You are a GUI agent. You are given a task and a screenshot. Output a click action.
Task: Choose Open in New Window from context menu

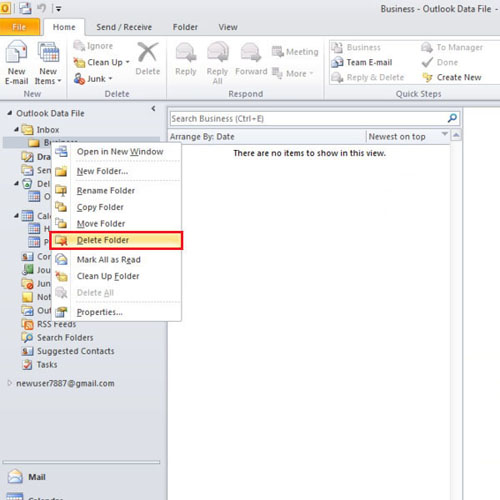pyautogui.click(x=116, y=152)
